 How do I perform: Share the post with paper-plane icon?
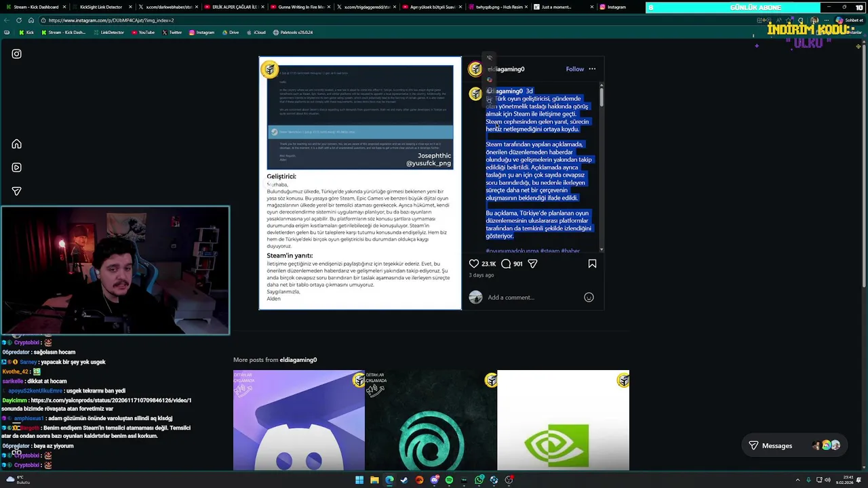pyautogui.click(x=533, y=264)
